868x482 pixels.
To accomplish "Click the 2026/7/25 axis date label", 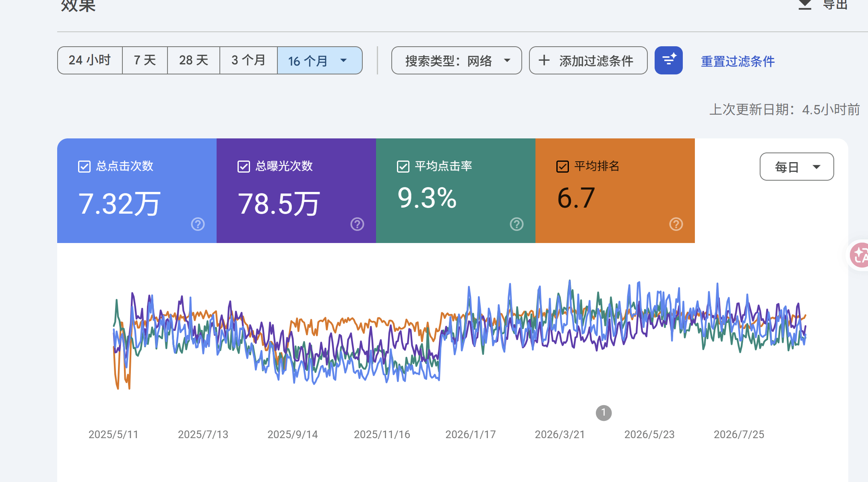I will tap(739, 435).
